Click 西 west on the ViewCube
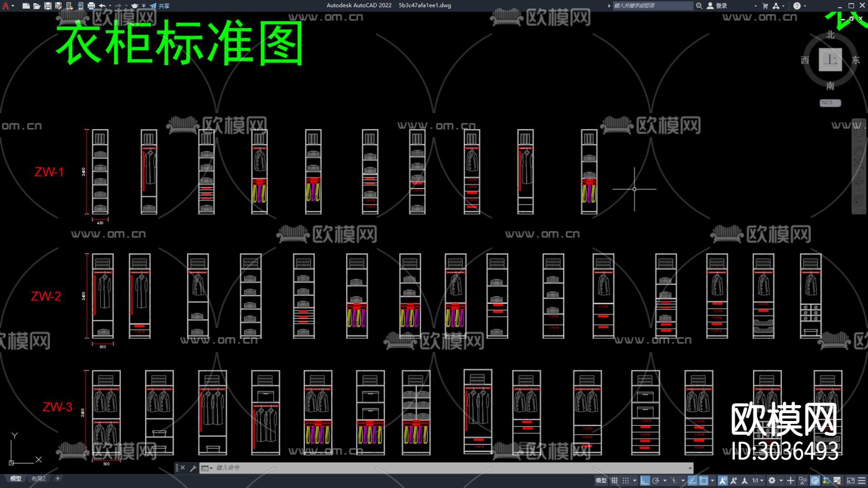Viewport: 868px width, 488px height. tap(805, 60)
